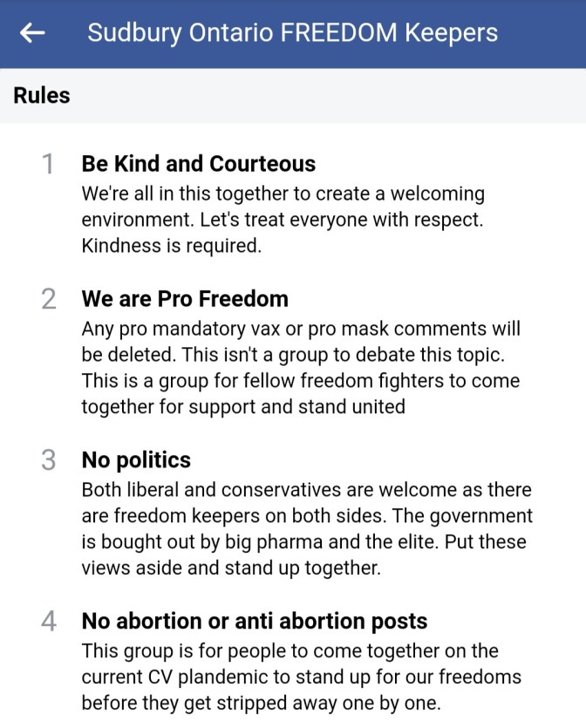
Task: Tap the rule number 2 marker
Action: (x=49, y=299)
